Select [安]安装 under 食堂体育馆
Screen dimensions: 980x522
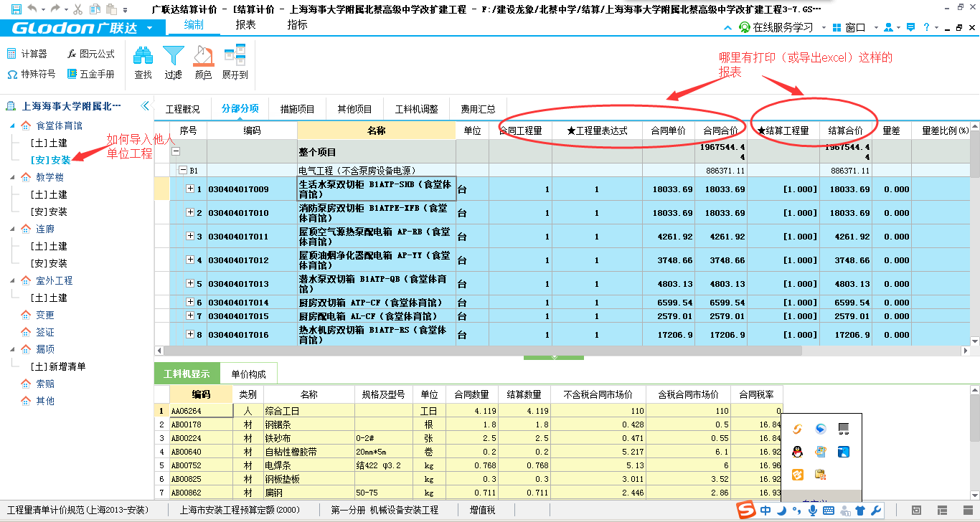point(50,160)
